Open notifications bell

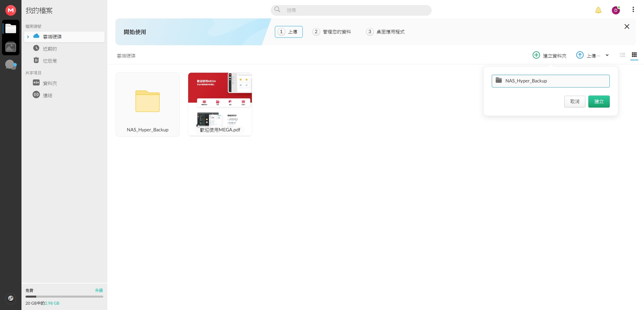pyautogui.click(x=598, y=10)
